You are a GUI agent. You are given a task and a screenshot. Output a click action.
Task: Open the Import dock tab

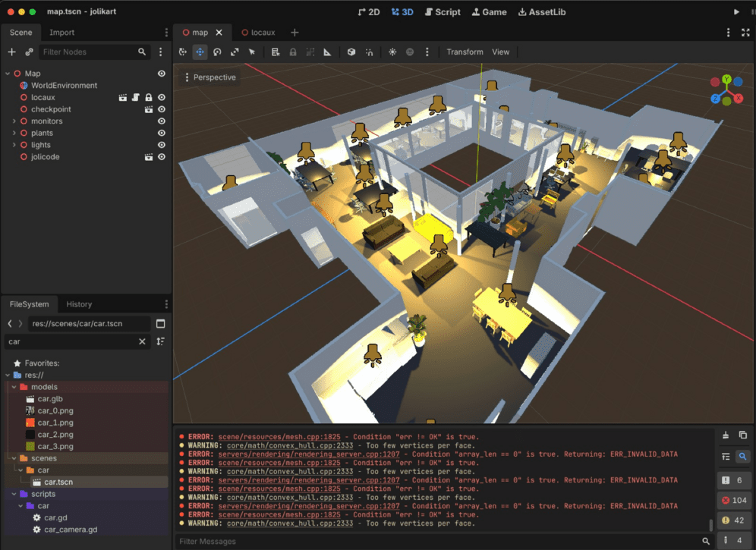click(61, 33)
